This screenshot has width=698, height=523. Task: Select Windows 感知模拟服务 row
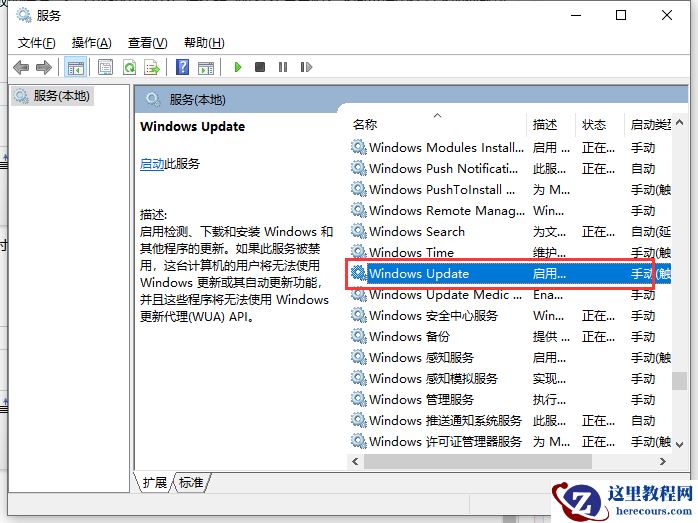pos(510,378)
